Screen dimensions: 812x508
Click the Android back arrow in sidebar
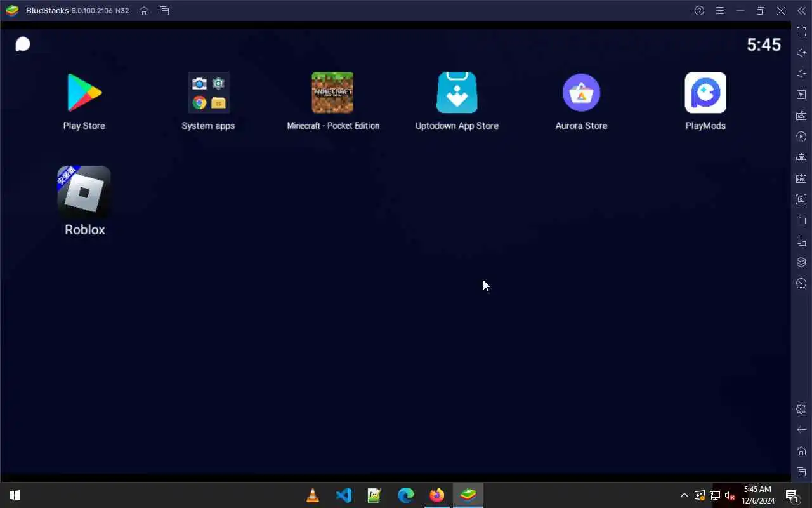point(801,430)
